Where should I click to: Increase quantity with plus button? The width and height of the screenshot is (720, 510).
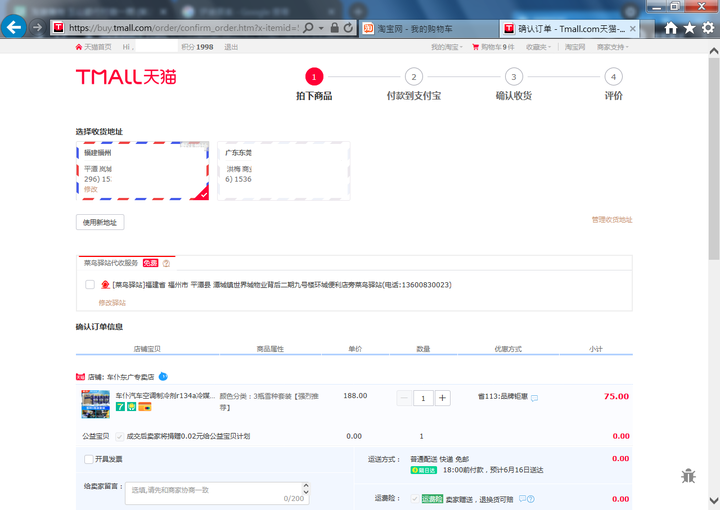pyautogui.click(x=443, y=398)
